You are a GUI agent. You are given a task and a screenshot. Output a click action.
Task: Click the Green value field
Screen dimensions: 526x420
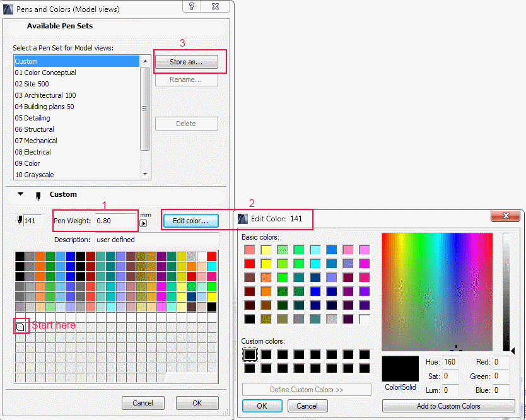click(x=501, y=376)
